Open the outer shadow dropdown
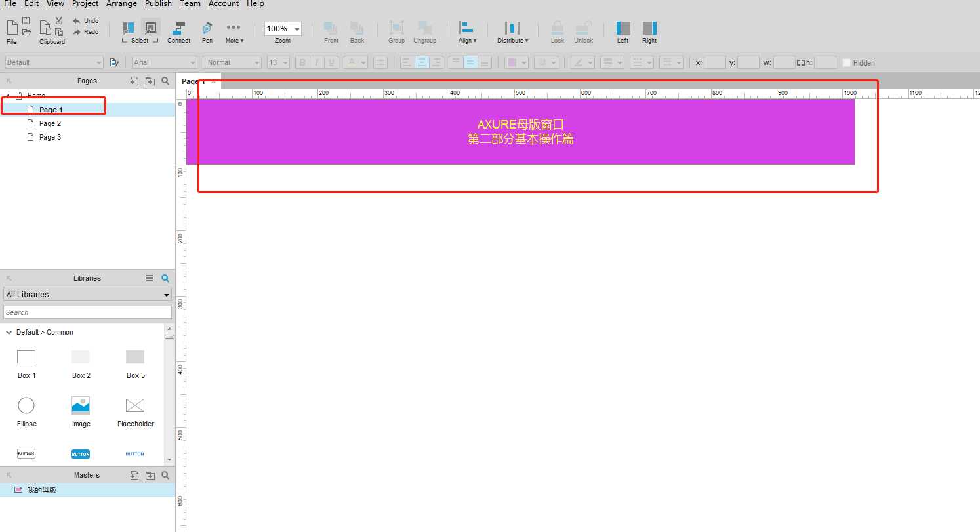980x532 pixels. point(546,63)
